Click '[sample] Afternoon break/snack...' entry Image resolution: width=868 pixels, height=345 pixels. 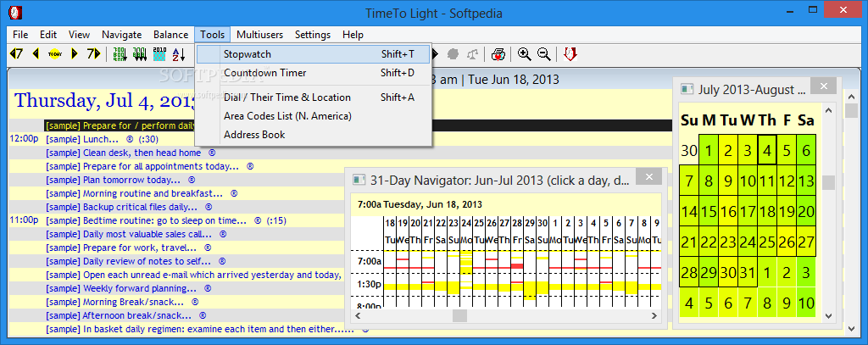[x=119, y=315]
